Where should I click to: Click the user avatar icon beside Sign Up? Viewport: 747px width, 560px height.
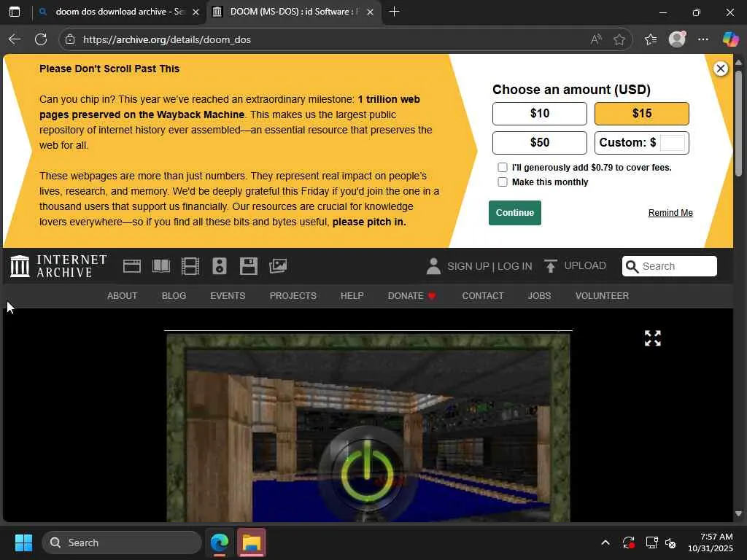(x=433, y=266)
